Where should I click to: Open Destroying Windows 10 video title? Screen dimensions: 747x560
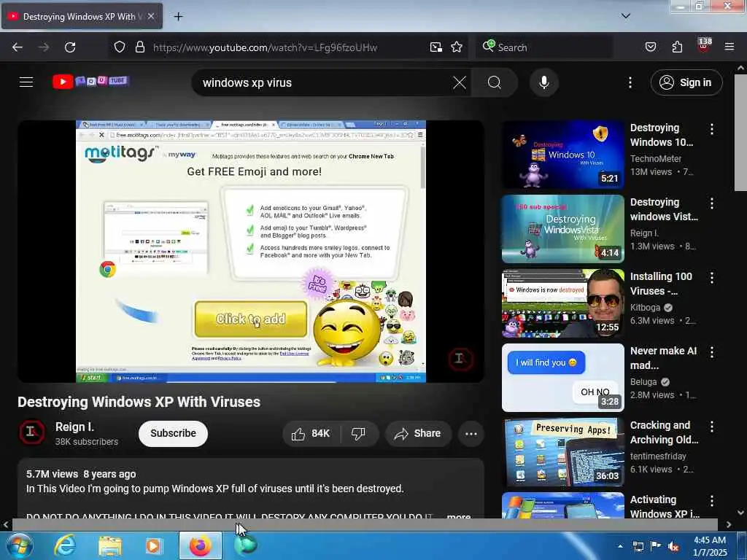pyautogui.click(x=661, y=135)
